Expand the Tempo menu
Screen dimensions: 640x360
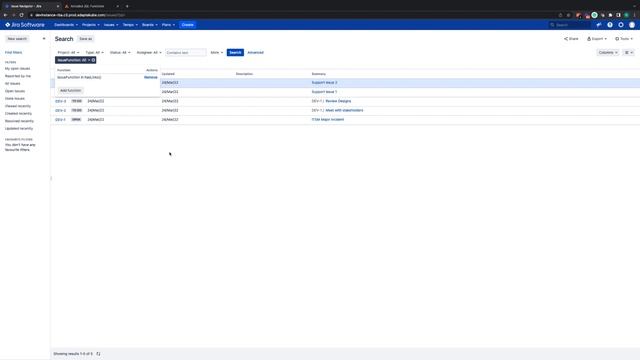pyautogui.click(x=130, y=25)
